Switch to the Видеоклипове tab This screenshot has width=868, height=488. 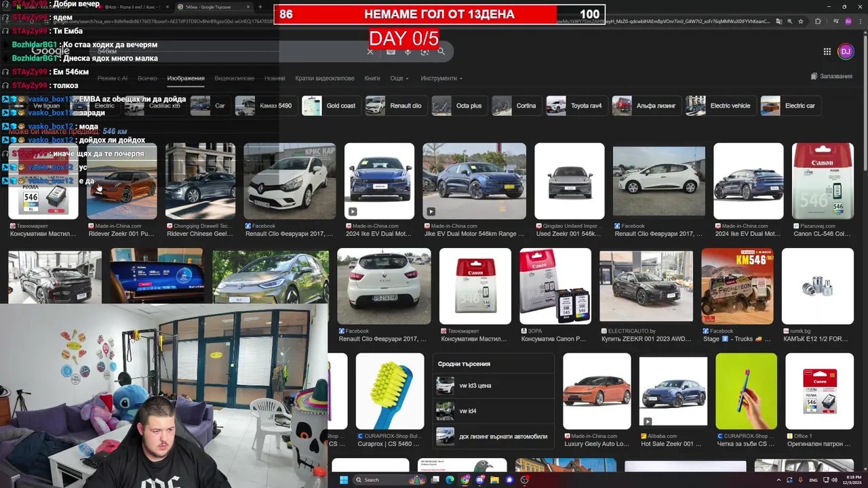point(234,78)
